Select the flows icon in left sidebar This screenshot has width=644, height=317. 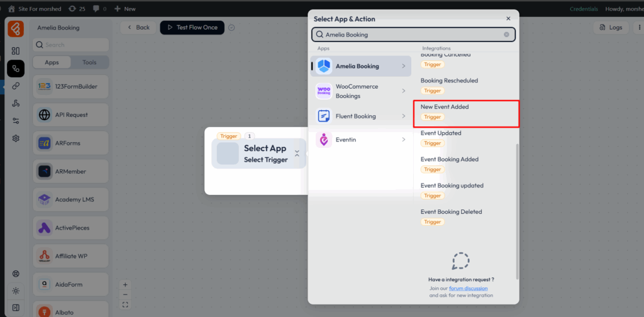coord(16,69)
